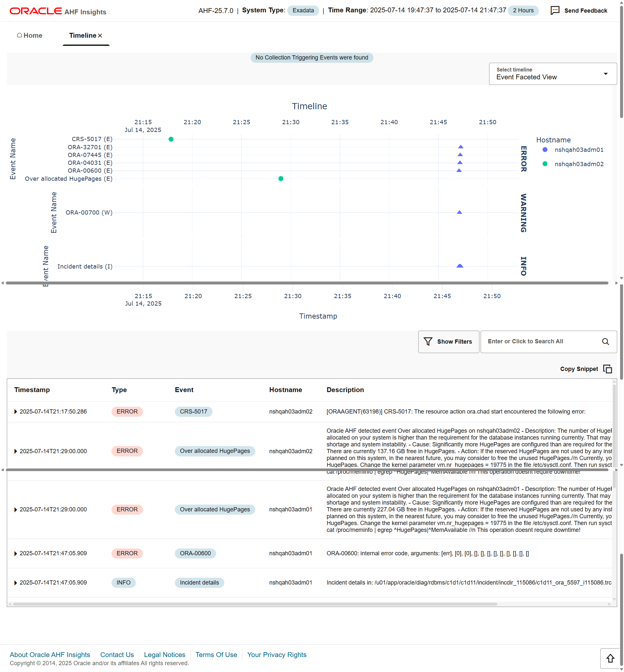Click the ORA-07445 triangle marker
The height and width of the screenshot is (672, 624).
pyautogui.click(x=460, y=155)
